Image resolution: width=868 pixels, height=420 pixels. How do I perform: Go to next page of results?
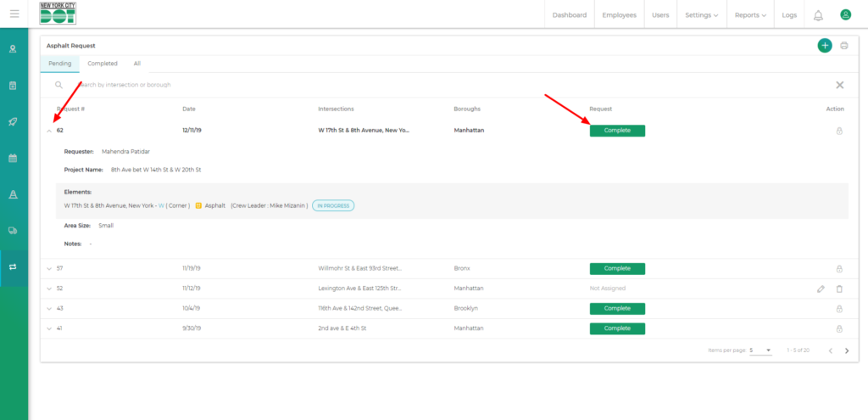(846, 350)
